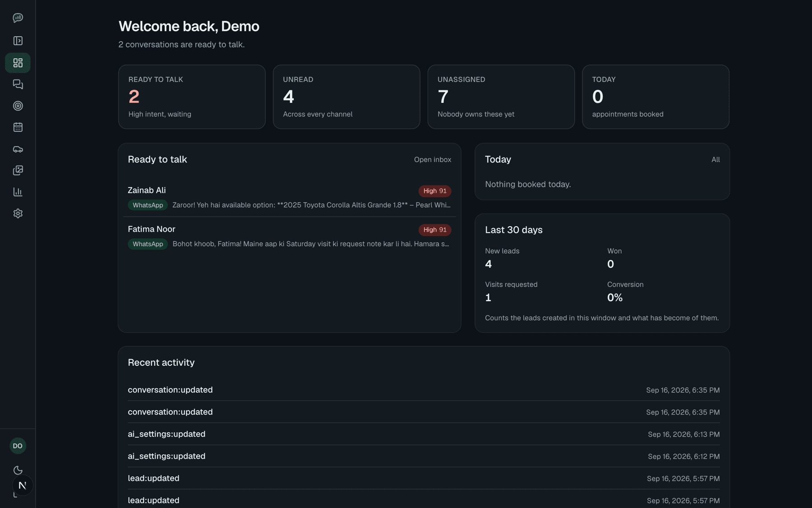This screenshot has height=508, width=812.
Task: Click the Open inbox link
Action: (432, 159)
